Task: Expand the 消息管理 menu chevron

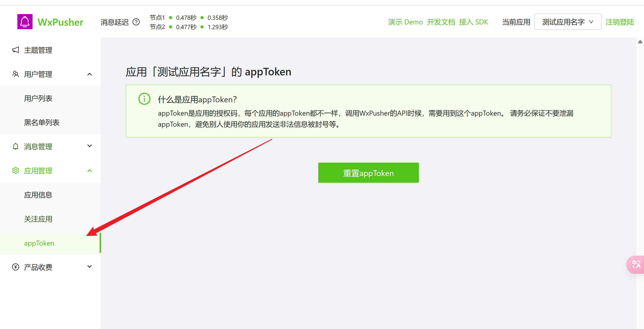Action: point(90,146)
